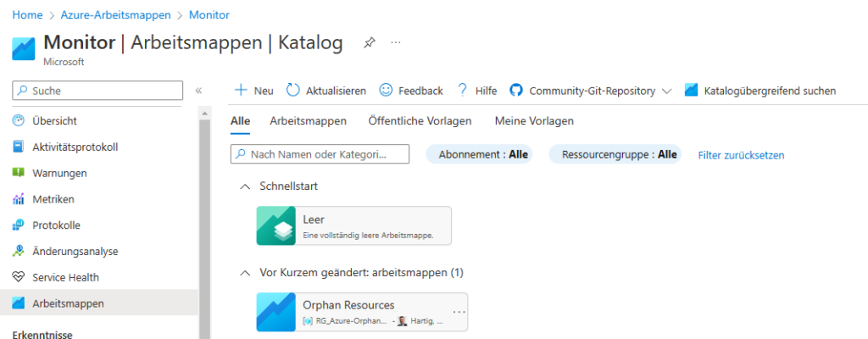This screenshot has height=339, width=868.
Task: Open the more options ellipsis beside the title
Action: [x=395, y=42]
